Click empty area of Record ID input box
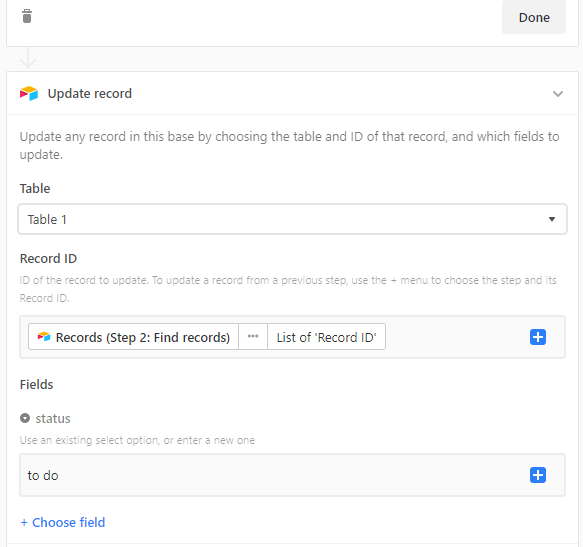 click(x=457, y=337)
